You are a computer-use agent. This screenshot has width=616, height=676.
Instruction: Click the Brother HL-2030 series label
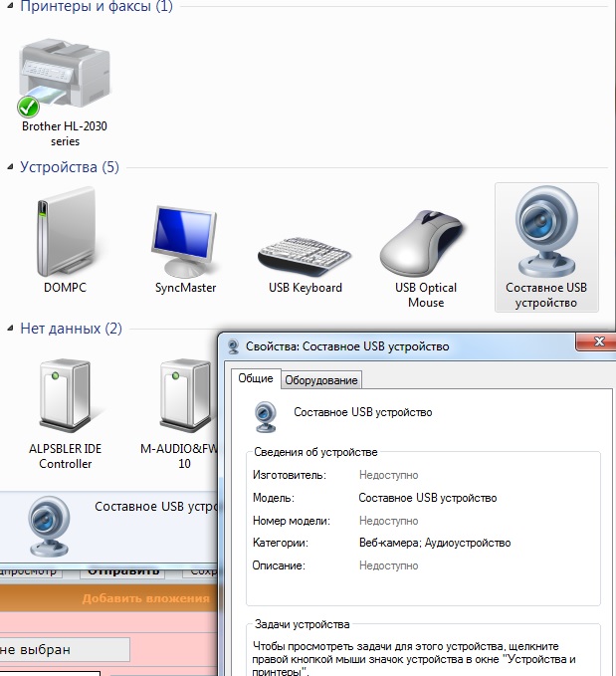point(65,133)
